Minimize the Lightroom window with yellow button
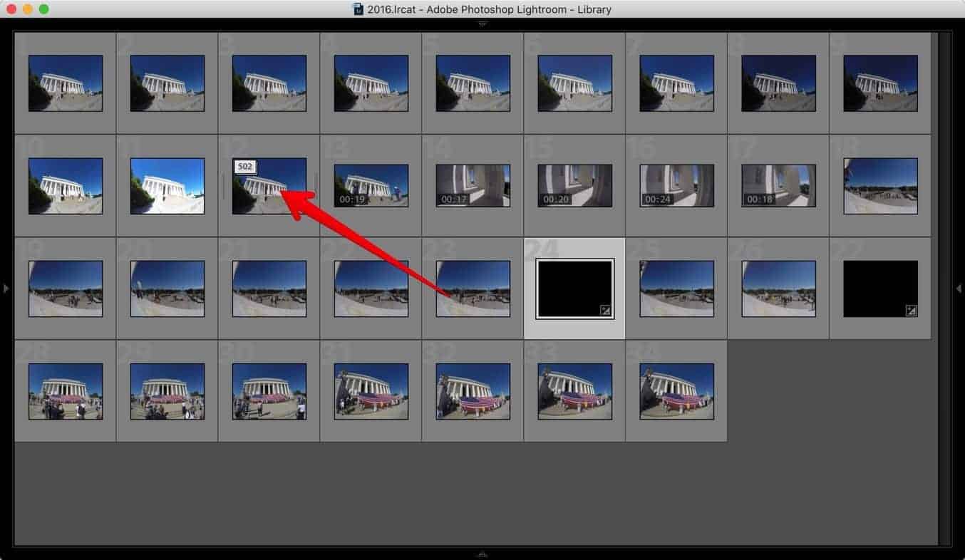The height and width of the screenshot is (560, 965). (x=28, y=9)
